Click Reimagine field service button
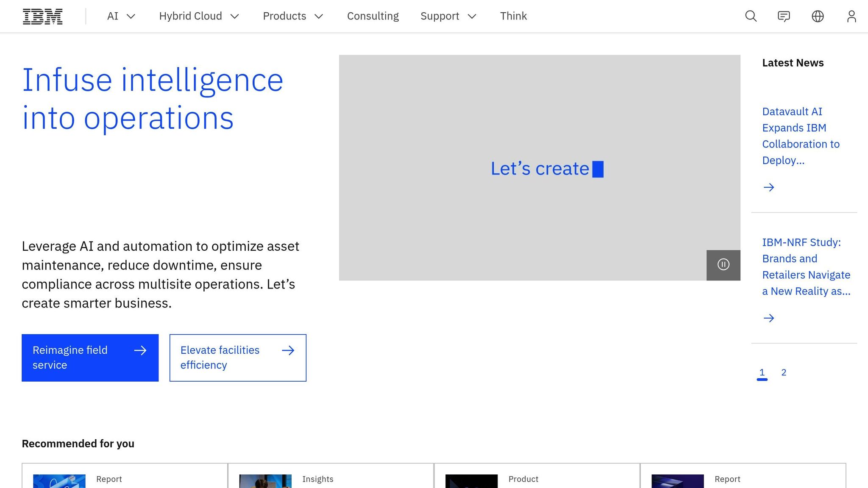 [90, 358]
